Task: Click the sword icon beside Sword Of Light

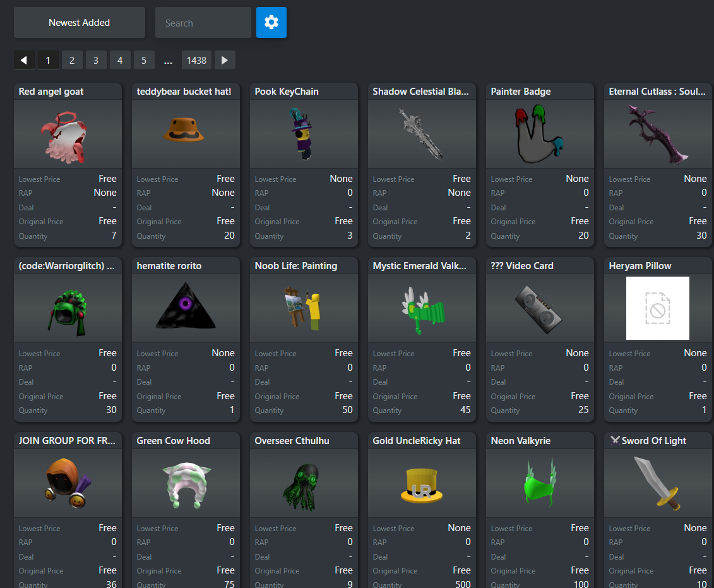Action: point(615,440)
